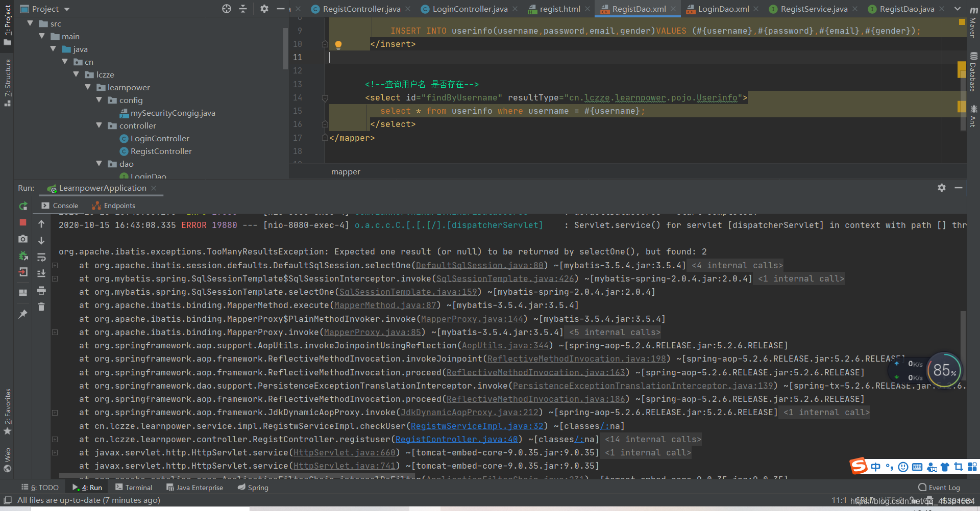
Task: Pin the Run tool window
Action: (22, 314)
